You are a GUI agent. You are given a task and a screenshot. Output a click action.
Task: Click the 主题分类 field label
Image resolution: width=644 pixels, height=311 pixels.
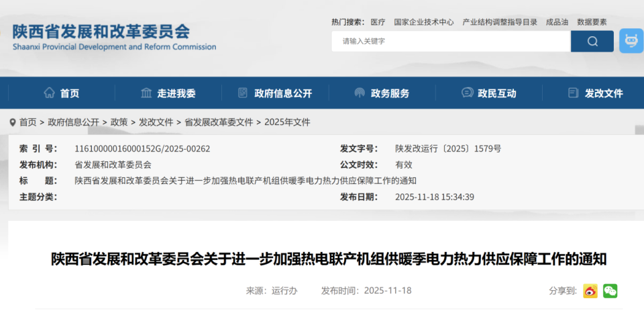38,197
